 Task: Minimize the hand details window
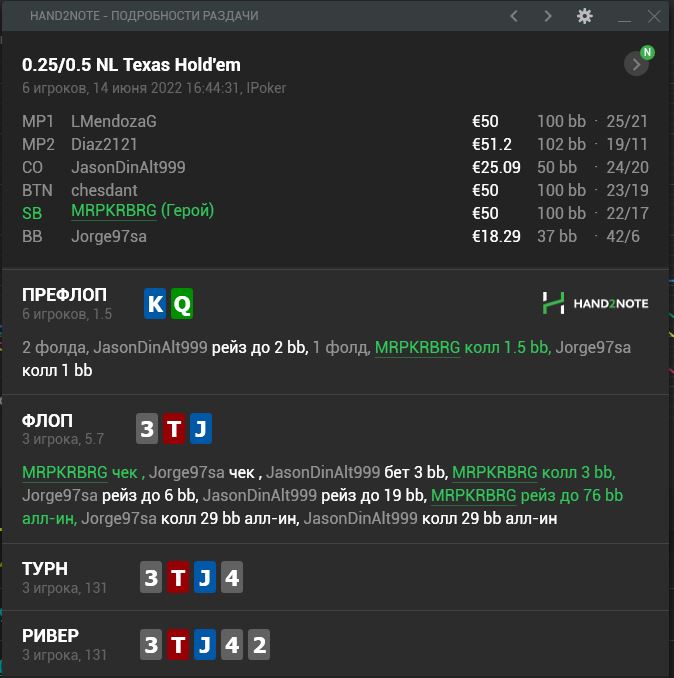coord(624,17)
